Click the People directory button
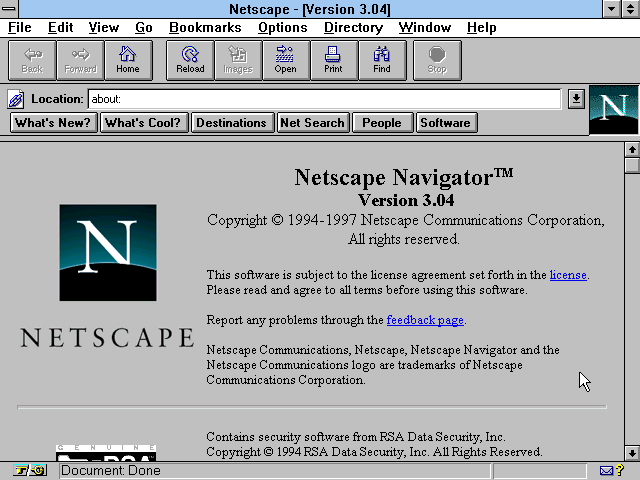Image resolution: width=640 pixels, height=480 pixels. (x=383, y=123)
